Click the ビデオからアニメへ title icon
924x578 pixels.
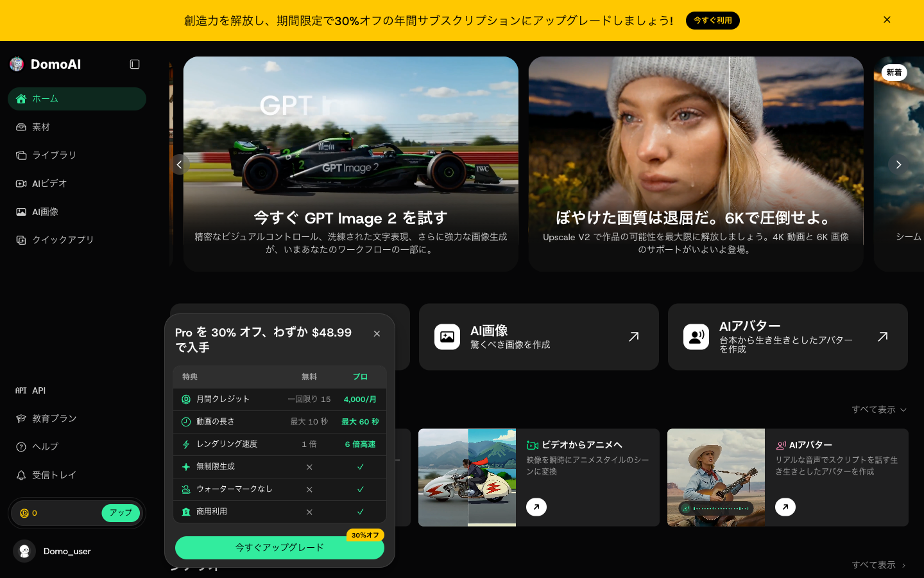532,445
